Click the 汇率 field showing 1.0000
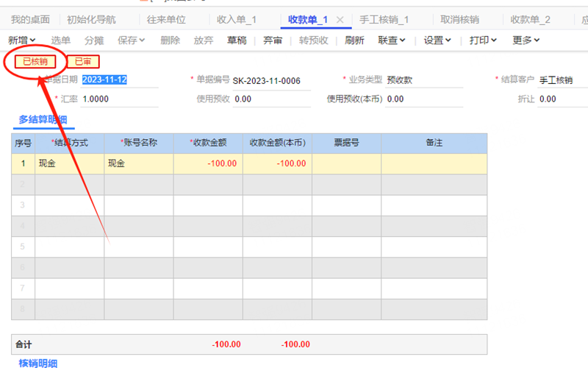 (x=118, y=99)
